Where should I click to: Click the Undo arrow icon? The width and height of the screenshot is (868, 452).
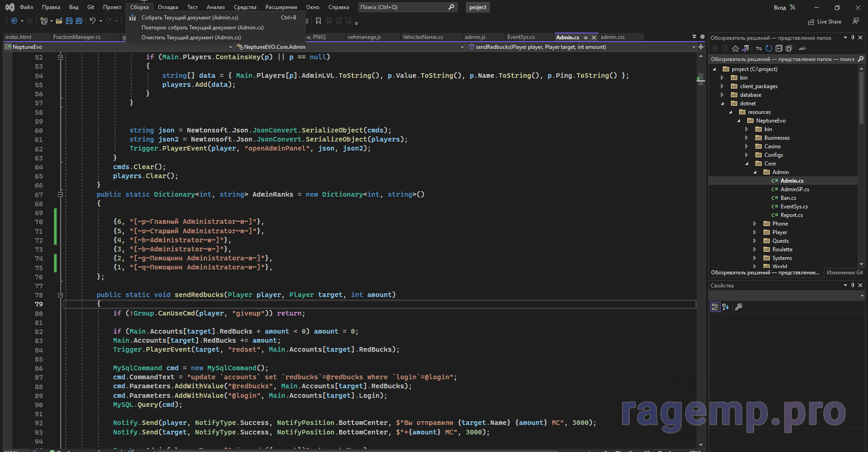pyautogui.click(x=92, y=21)
